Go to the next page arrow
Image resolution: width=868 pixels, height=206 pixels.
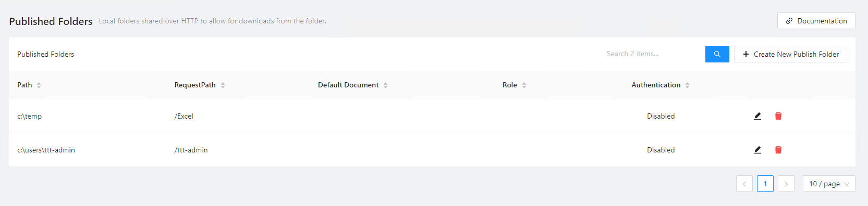pos(786,184)
